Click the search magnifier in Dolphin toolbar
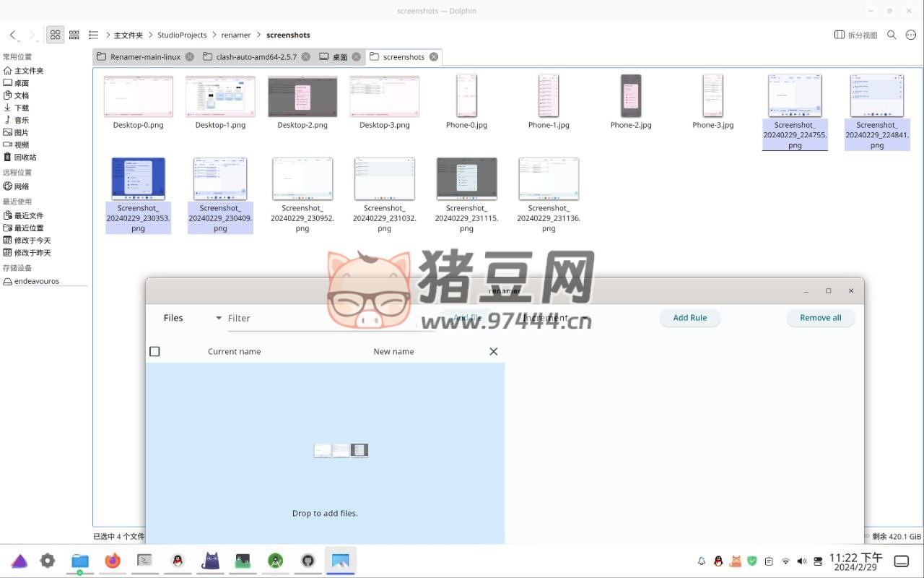Viewport: 924px width, 578px height. (x=892, y=35)
